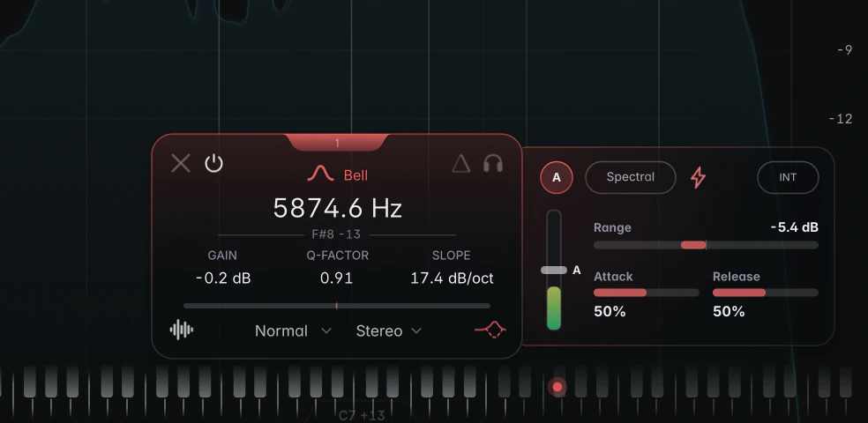868x423 pixels.
Task: Click the red dot on the piano keyboard
Action: click(557, 387)
